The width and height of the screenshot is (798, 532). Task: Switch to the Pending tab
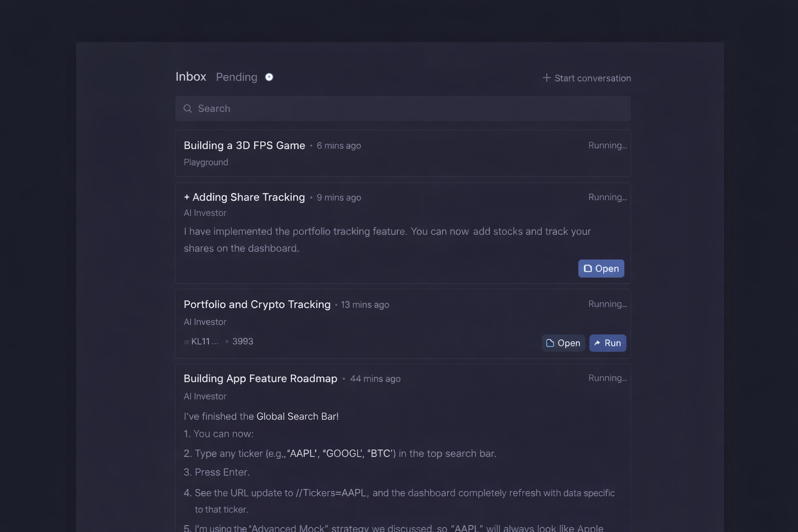pos(236,77)
